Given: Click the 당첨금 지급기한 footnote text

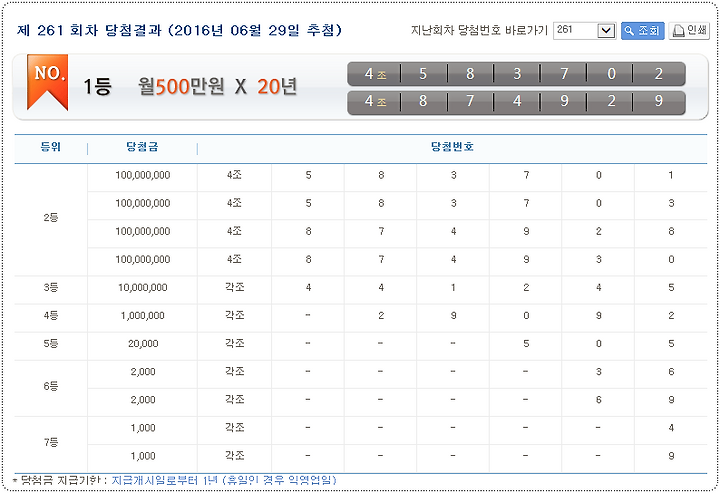Looking at the screenshot, I should pos(175,480).
